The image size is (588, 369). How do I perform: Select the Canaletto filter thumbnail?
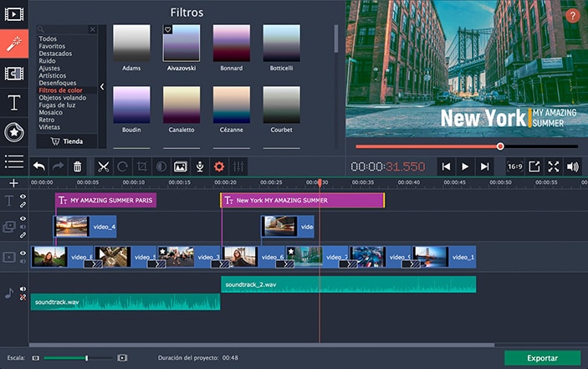click(x=182, y=105)
